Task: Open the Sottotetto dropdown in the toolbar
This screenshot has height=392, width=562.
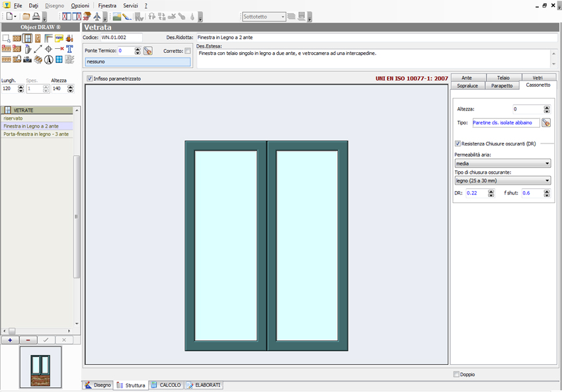Action: [282, 17]
